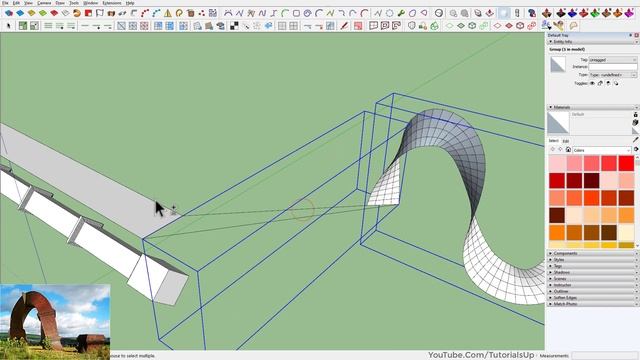The width and height of the screenshot is (640, 360).
Task: Open the Edit menu
Action: click(16, 3)
